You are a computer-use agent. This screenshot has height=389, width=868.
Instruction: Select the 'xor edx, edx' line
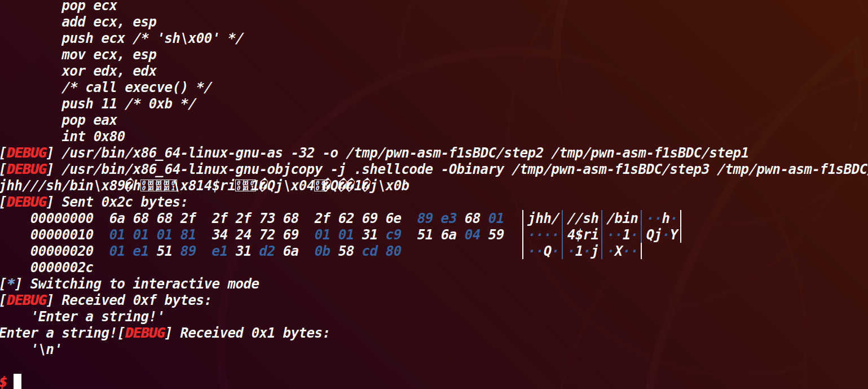tap(109, 72)
